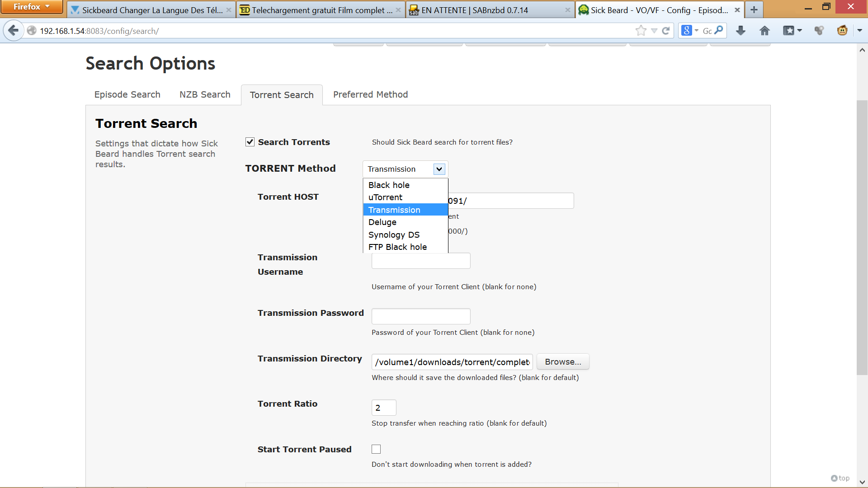Click the Greasemonkey monkey icon
The width and height of the screenshot is (868, 488).
click(x=842, y=31)
